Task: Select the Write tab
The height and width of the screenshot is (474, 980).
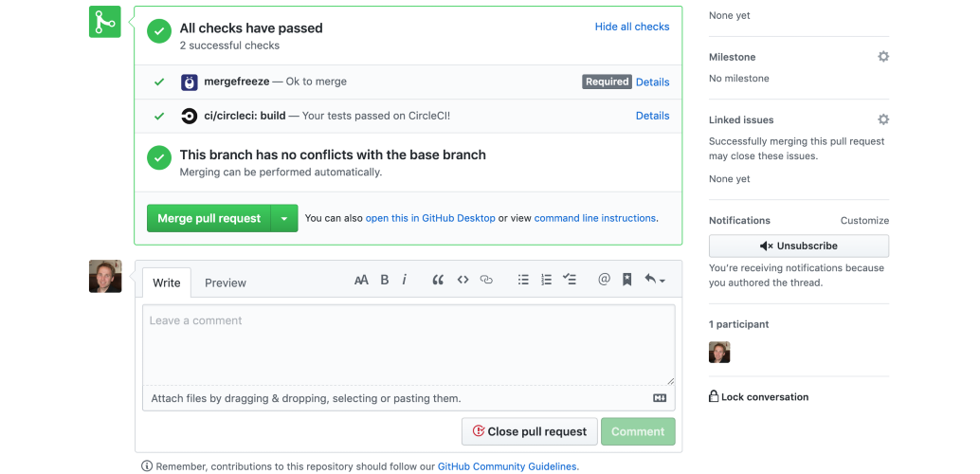Action: tap(167, 283)
